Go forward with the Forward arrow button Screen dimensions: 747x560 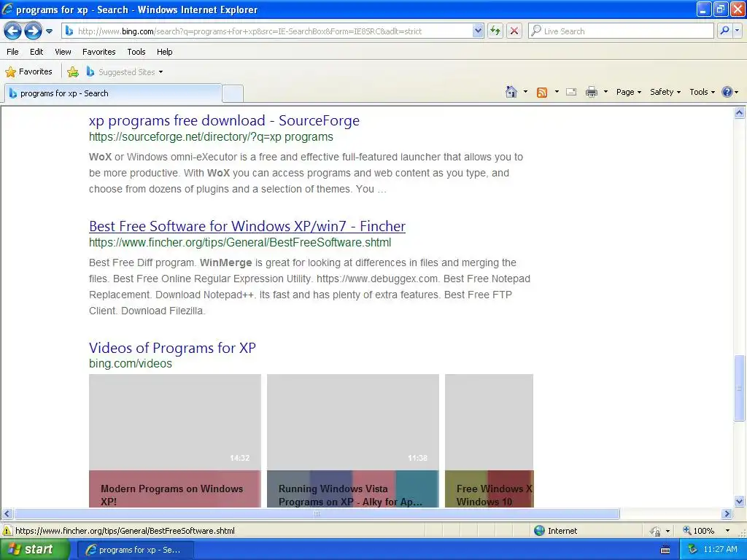tap(33, 31)
